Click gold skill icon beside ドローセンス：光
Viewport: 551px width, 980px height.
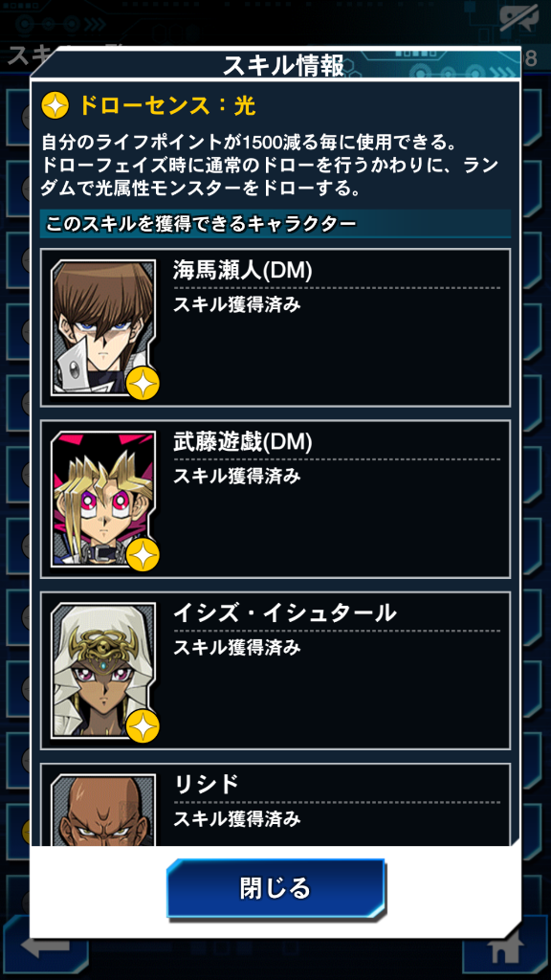pos(55,106)
